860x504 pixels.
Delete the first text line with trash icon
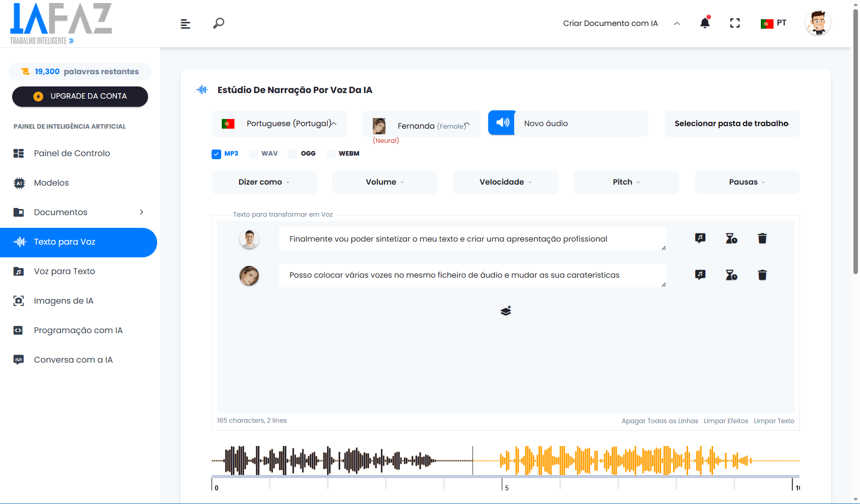[x=762, y=239]
